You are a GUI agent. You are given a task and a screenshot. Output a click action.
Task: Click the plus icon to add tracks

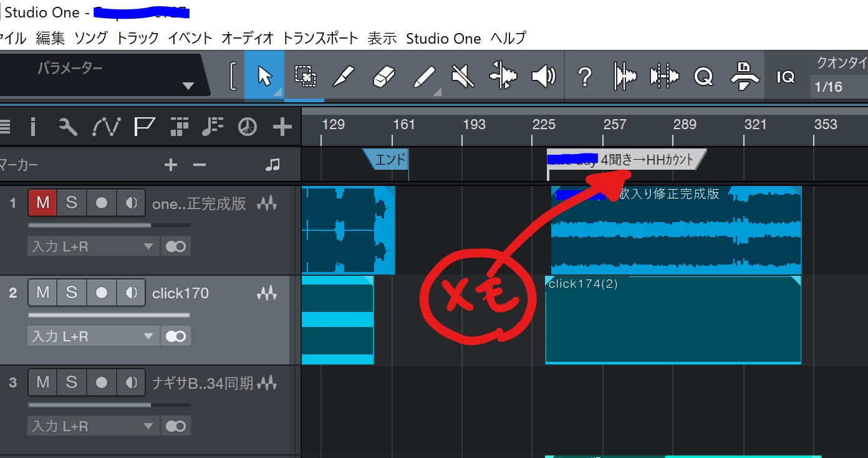[282, 127]
